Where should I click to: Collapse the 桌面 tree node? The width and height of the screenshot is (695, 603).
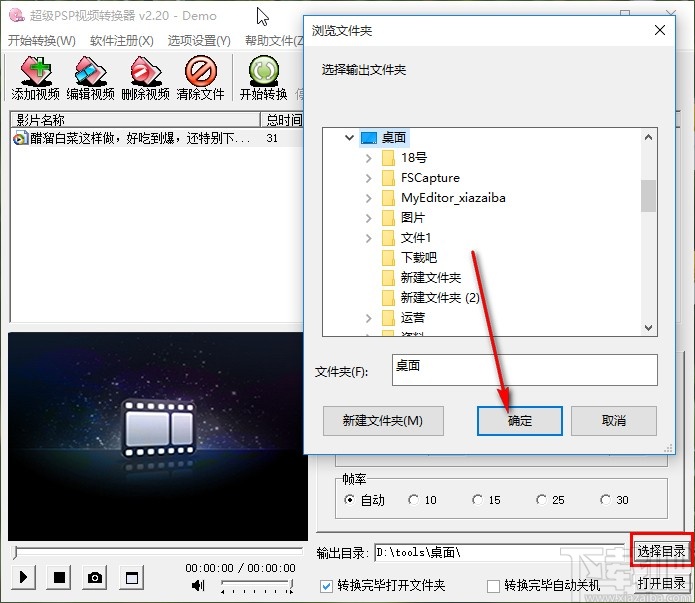349,138
